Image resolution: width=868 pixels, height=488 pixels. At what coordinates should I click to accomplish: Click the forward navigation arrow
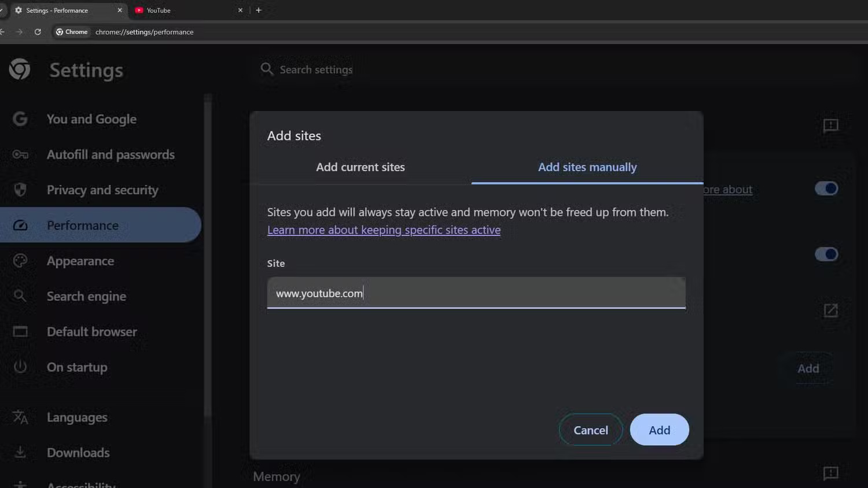[x=19, y=32]
